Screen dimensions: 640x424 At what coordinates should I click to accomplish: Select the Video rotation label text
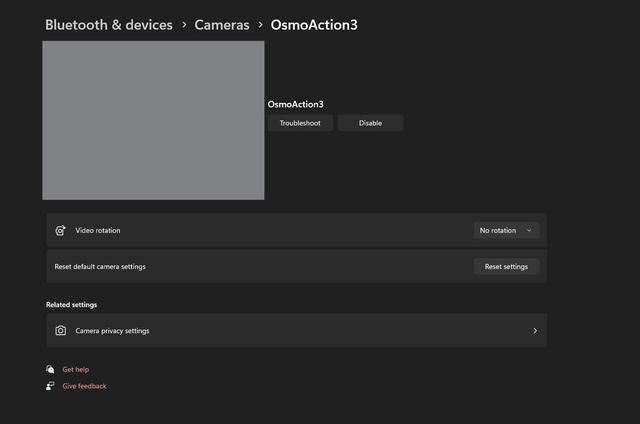tap(98, 230)
